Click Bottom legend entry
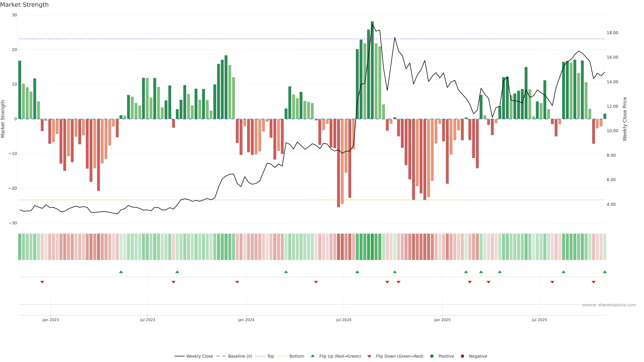The height and width of the screenshot is (362, 644). (297, 356)
